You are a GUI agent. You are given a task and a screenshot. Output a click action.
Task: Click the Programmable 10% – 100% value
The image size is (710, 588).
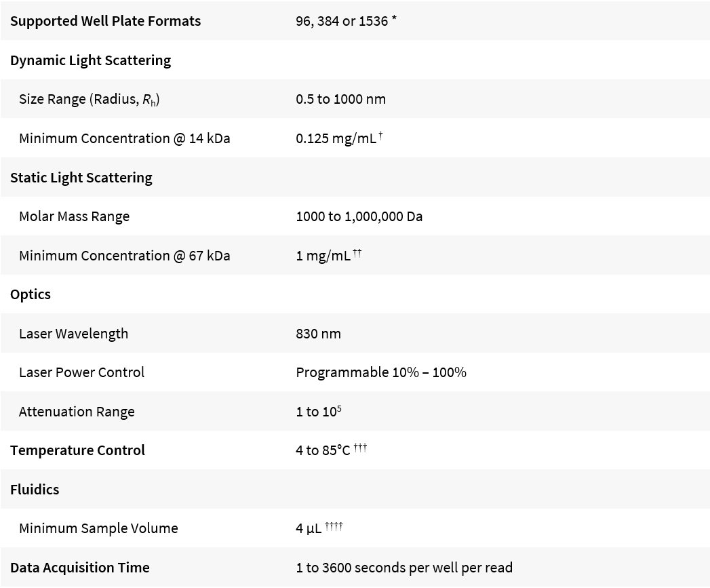click(x=380, y=372)
